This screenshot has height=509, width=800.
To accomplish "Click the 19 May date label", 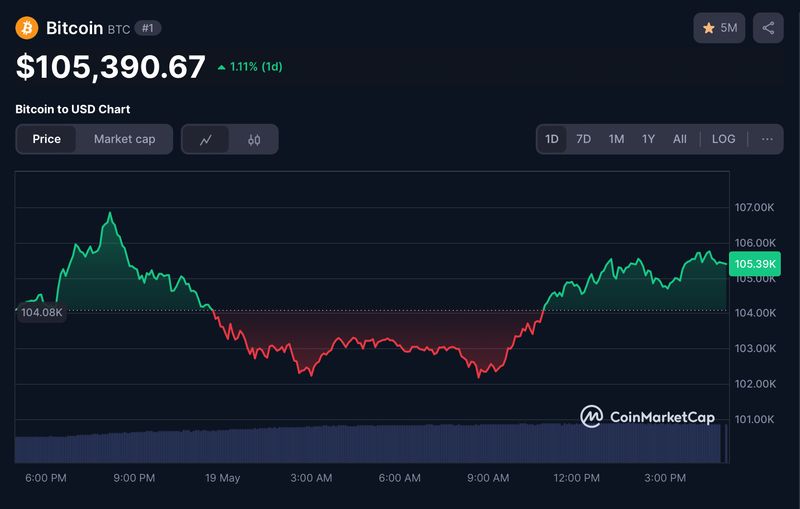I will point(222,478).
